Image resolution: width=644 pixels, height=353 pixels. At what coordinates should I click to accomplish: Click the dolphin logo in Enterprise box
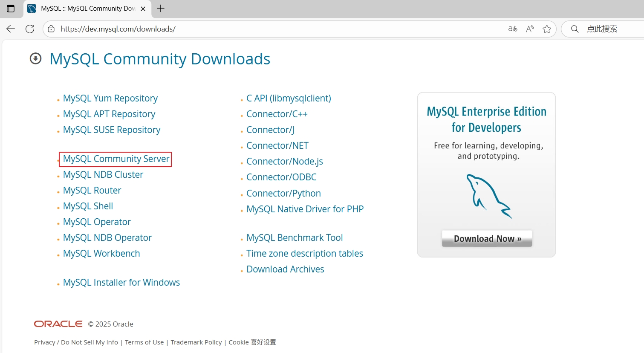tap(488, 196)
